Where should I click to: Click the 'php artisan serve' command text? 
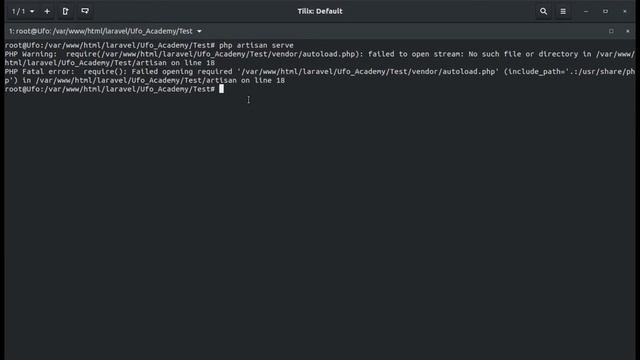(x=256, y=45)
